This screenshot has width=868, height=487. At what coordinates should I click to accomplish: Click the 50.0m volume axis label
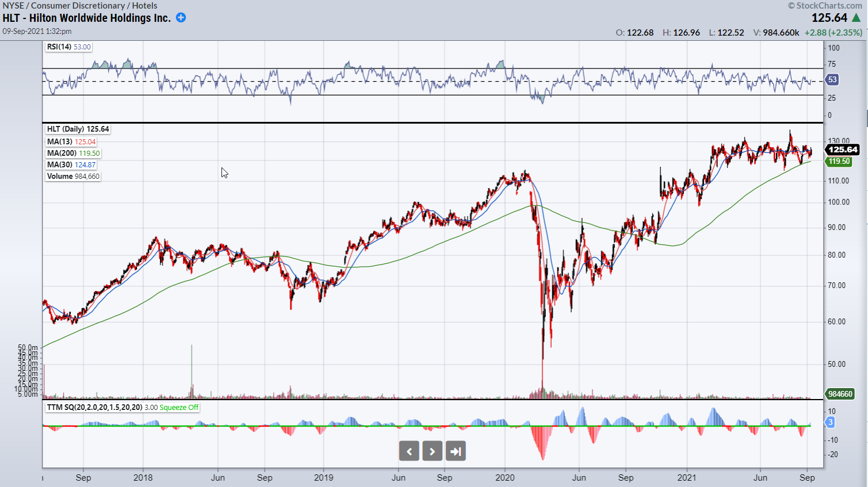(x=28, y=348)
